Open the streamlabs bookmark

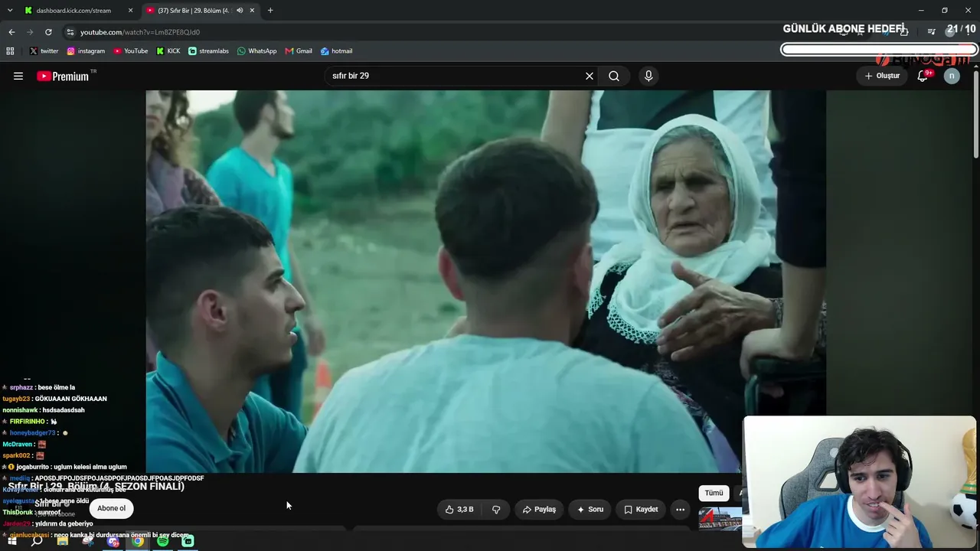tap(208, 51)
